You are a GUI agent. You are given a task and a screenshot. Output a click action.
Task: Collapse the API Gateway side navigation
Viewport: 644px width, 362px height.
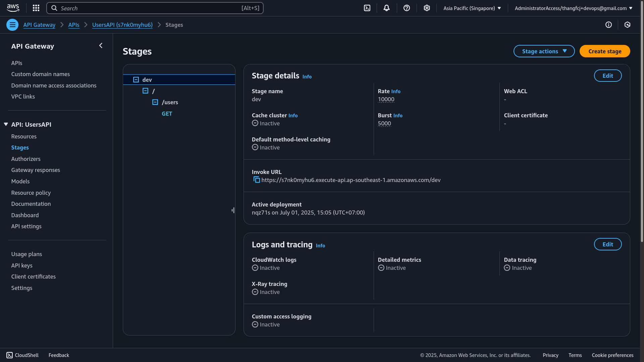point(101,46)
